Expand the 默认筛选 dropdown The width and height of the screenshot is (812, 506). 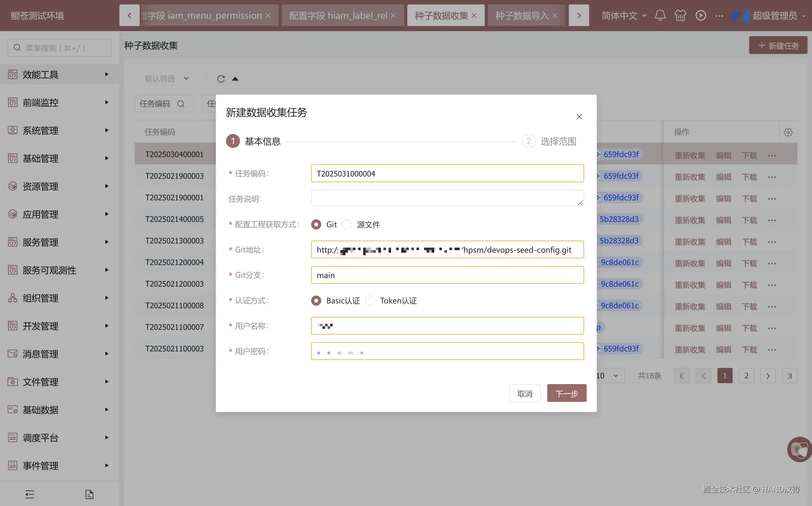pos(166,79)
